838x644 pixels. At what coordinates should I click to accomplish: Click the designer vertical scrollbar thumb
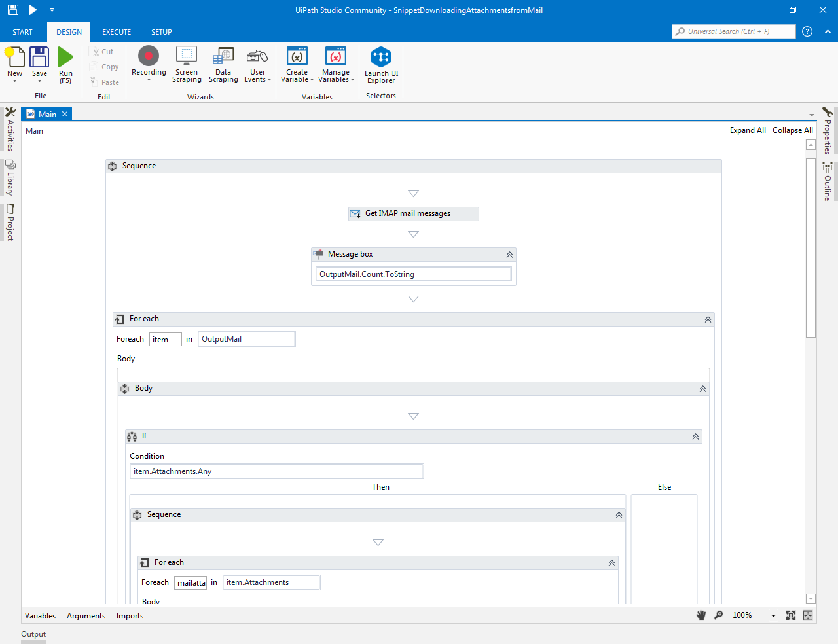tap(811, 247)
